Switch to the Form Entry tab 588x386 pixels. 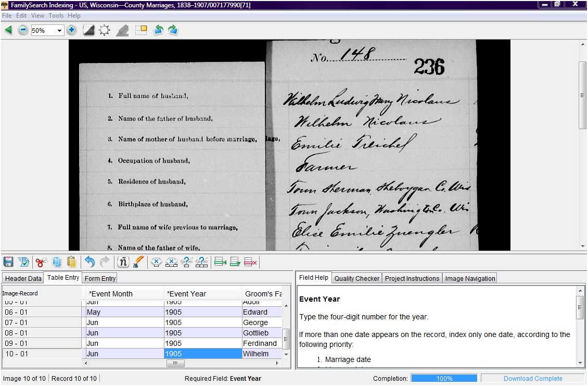(100, 278)
